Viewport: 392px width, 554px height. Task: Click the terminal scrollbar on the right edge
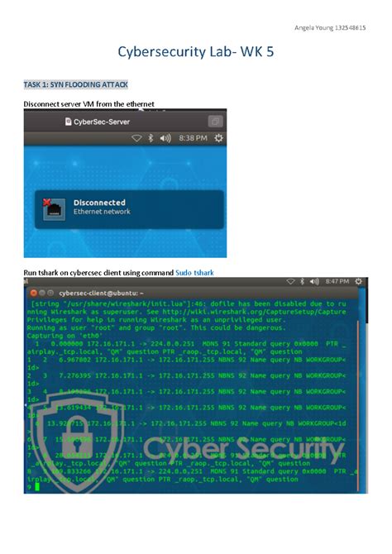[358, 404]
